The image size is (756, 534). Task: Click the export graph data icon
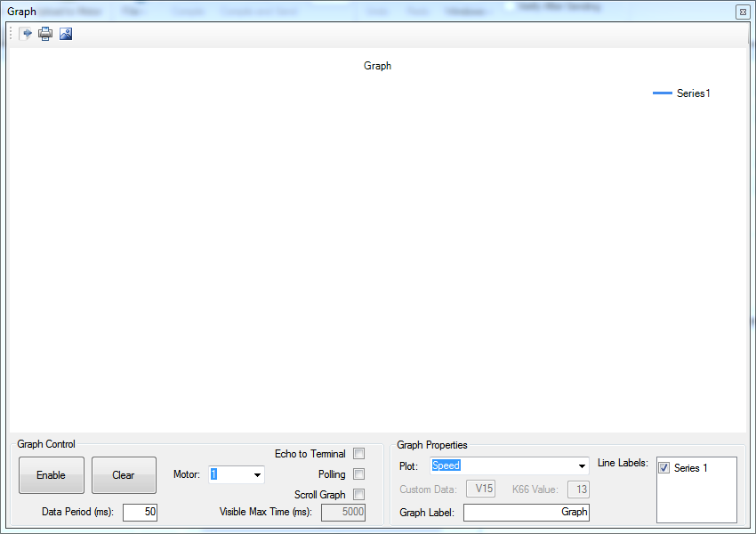click(27, 34)
